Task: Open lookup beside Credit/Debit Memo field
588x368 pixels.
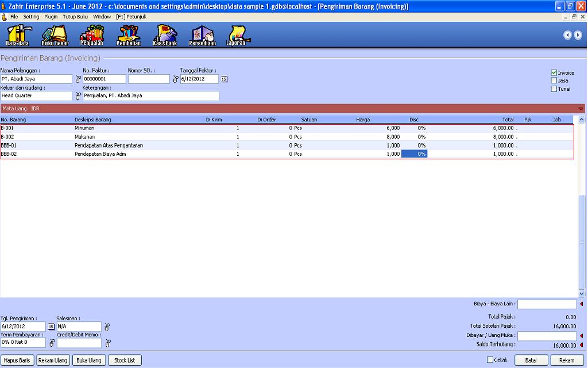Action: click(108, 343)
